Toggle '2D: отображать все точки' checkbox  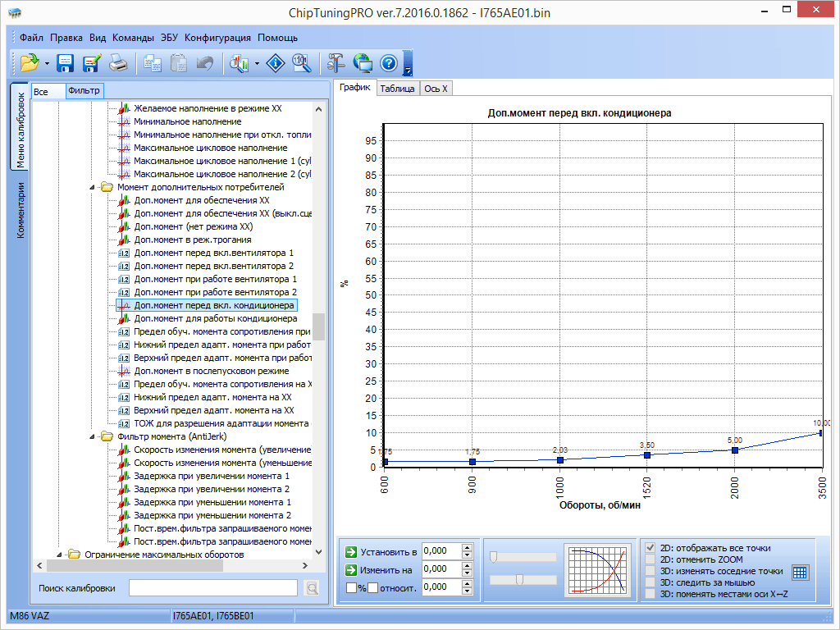tap(651, 548)
